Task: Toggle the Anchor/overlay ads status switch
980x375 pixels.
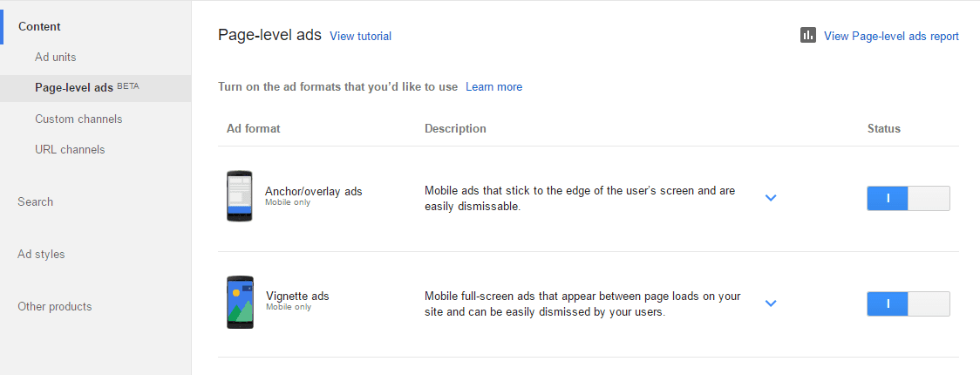Action: coord(908,198)
